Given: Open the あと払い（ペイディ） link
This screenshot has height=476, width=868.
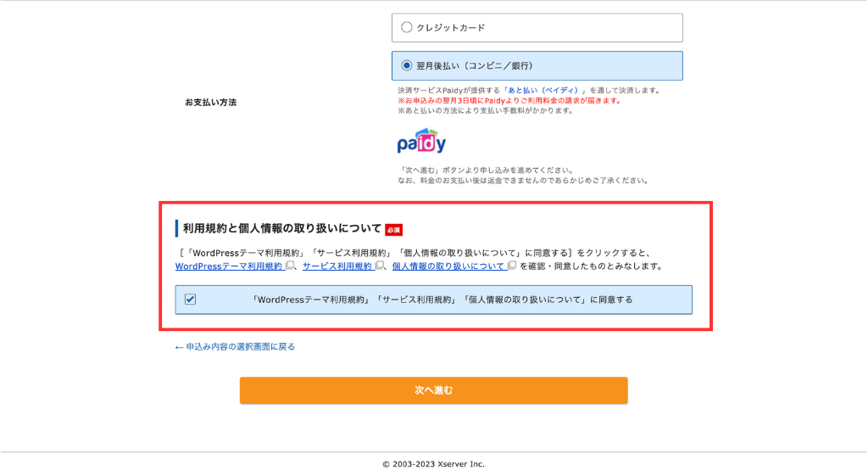Looking at the screenshot, I should pyautogui.click(x=544, y=90).
